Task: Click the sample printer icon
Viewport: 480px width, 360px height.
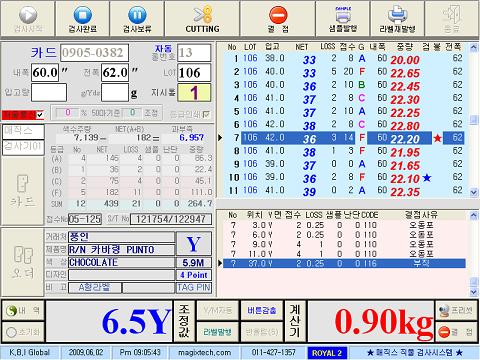Action: coord(343,15)
